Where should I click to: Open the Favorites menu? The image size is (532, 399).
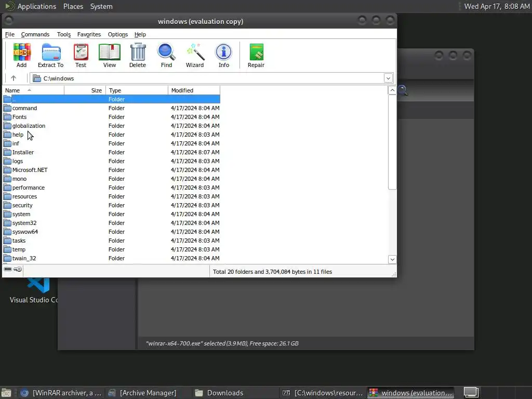pos(89,34)
